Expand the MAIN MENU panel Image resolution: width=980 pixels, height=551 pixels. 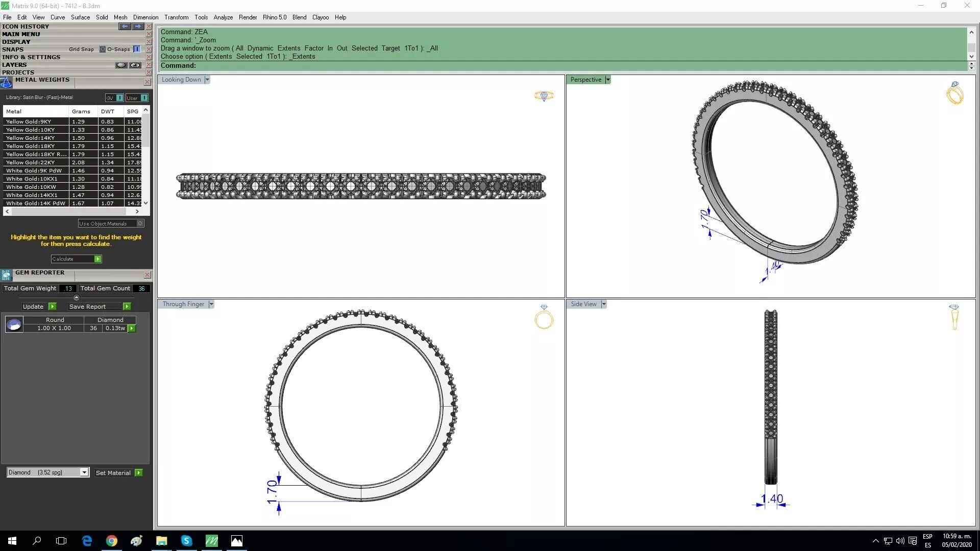pyautogui.click(x=21, y=34)
